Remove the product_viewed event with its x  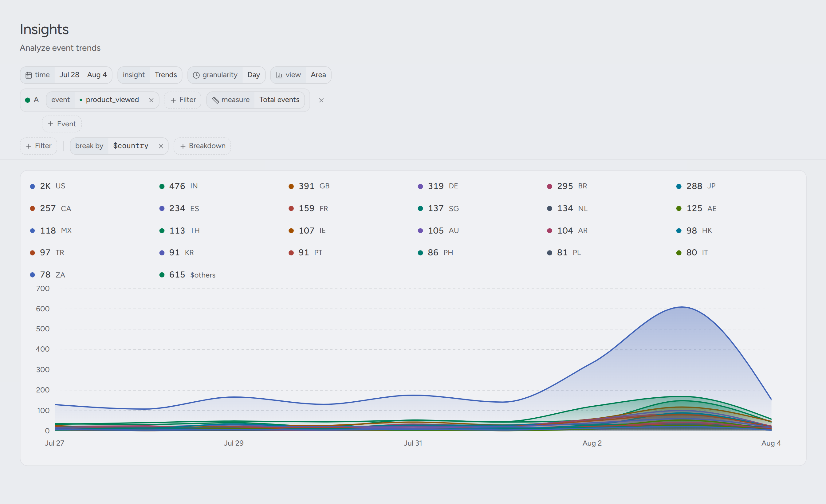(151, 100)
